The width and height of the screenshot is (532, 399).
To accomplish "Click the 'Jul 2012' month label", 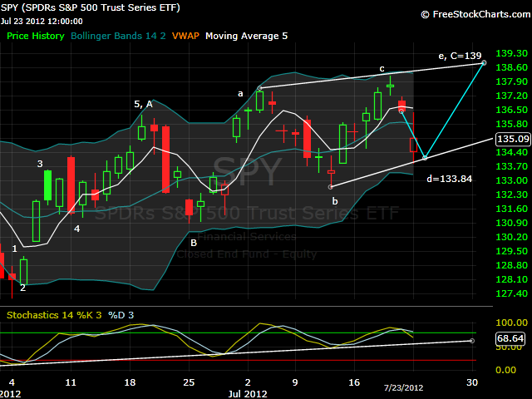I will point(248,394).
